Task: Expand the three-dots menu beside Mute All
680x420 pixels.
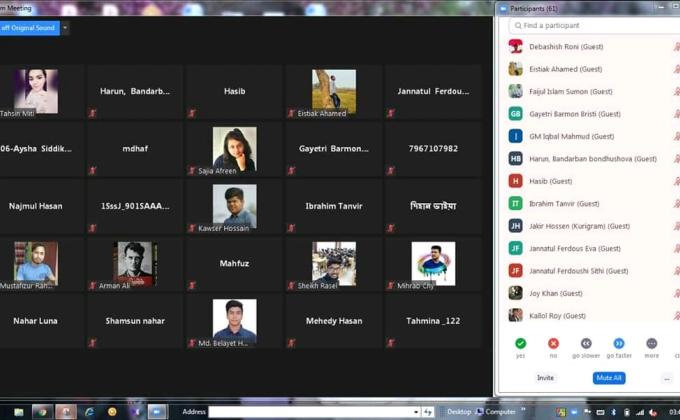Action: point(667,378)
